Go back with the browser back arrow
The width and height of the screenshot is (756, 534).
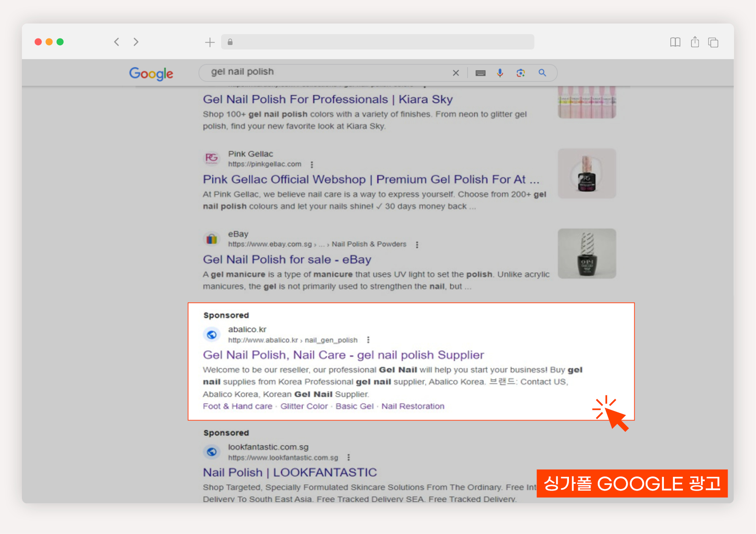(116, 42)
